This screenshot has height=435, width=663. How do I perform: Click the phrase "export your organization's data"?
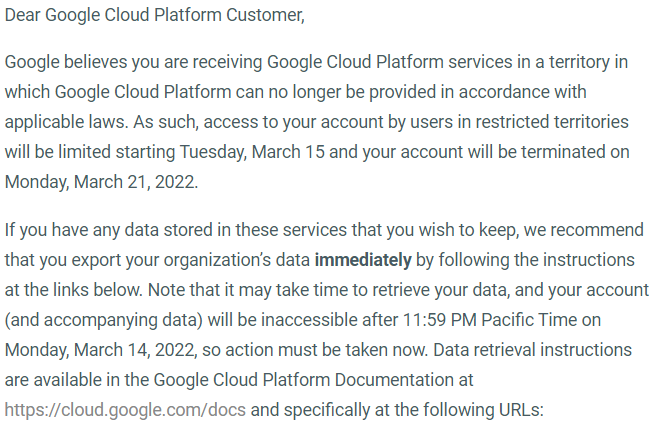point(196,260)
